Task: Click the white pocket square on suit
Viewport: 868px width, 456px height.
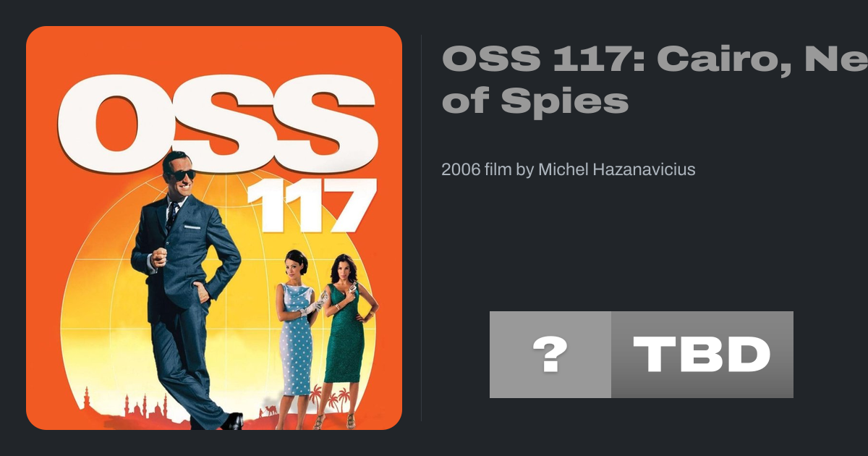Action: (192, 227)
